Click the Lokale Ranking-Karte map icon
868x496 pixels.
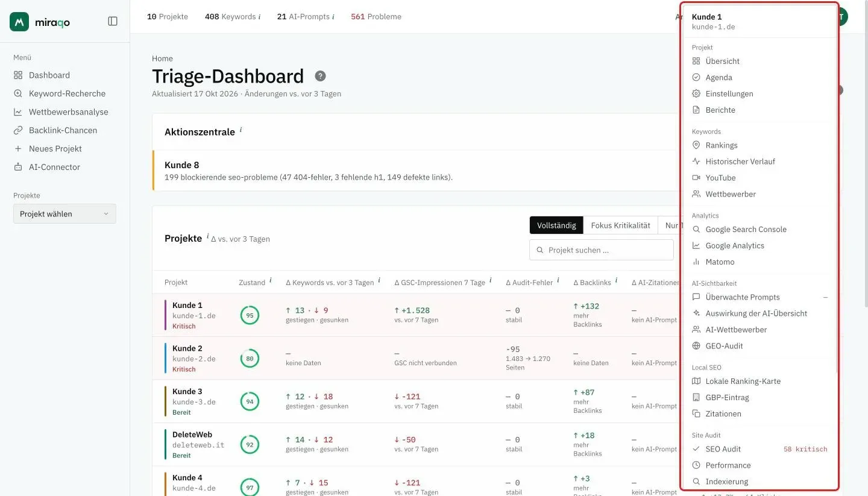[x=696, y=381]
